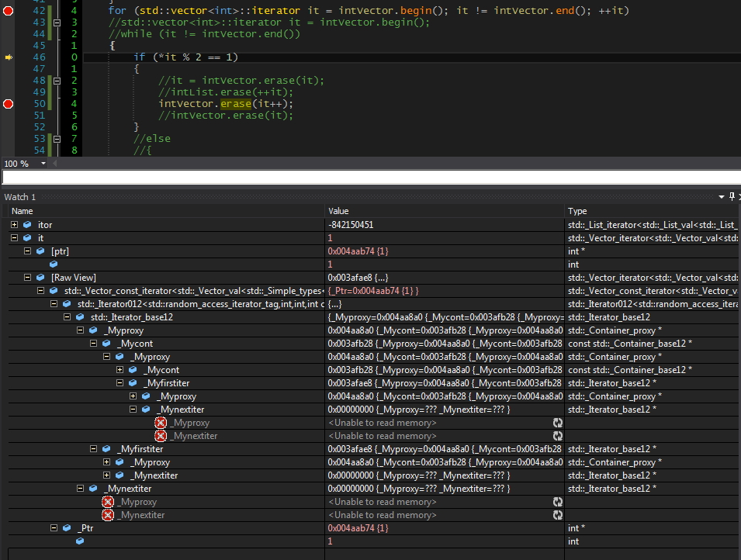Select the itor value -842150451
Image resolution: width=741 pixels, height=560 pixels.
pos(351,224)
